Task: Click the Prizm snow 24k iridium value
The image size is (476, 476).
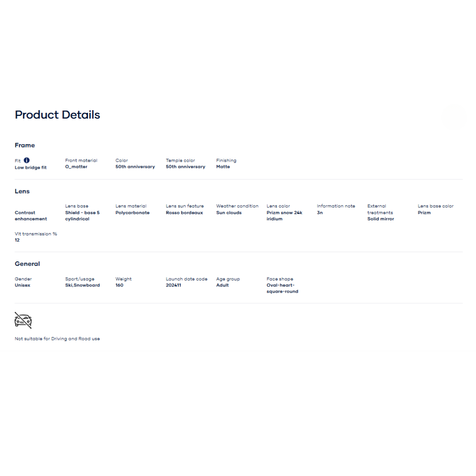Action: point(284,216)
